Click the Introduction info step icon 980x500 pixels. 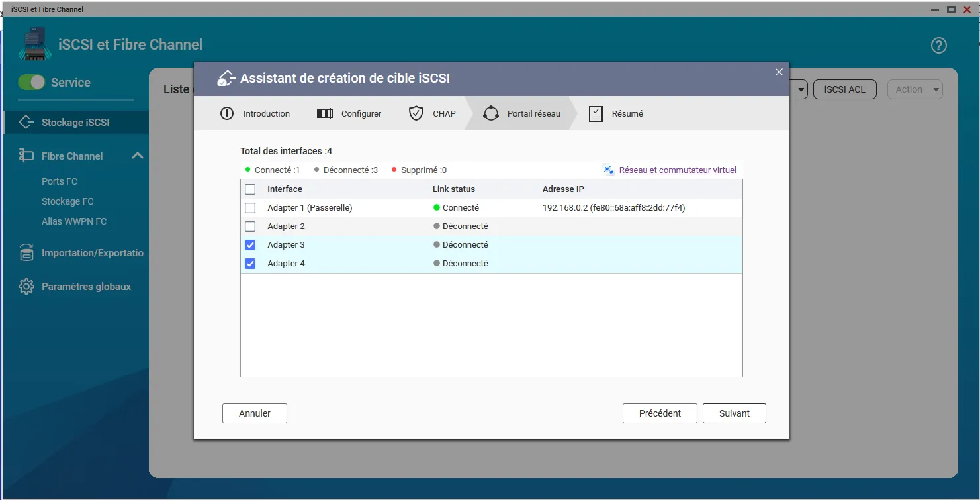(227, 113)
